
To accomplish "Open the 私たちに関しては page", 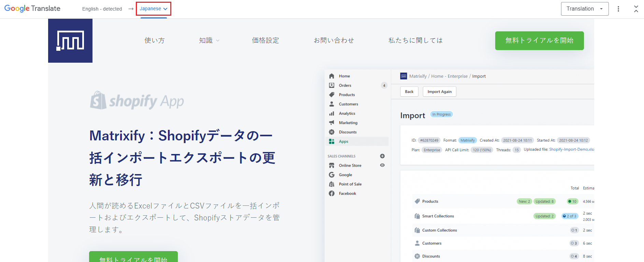I will (x=415, y=41).
